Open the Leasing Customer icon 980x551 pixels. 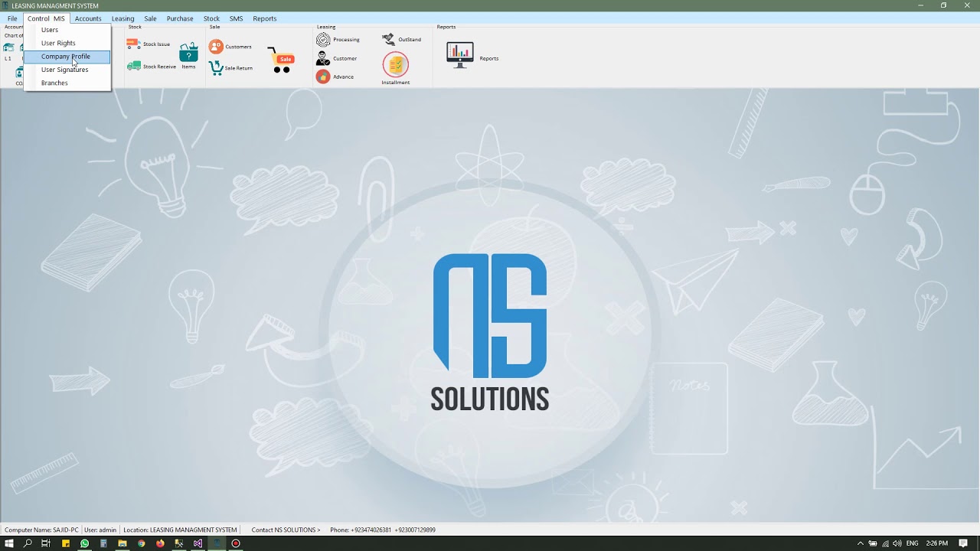click(323, 59)
